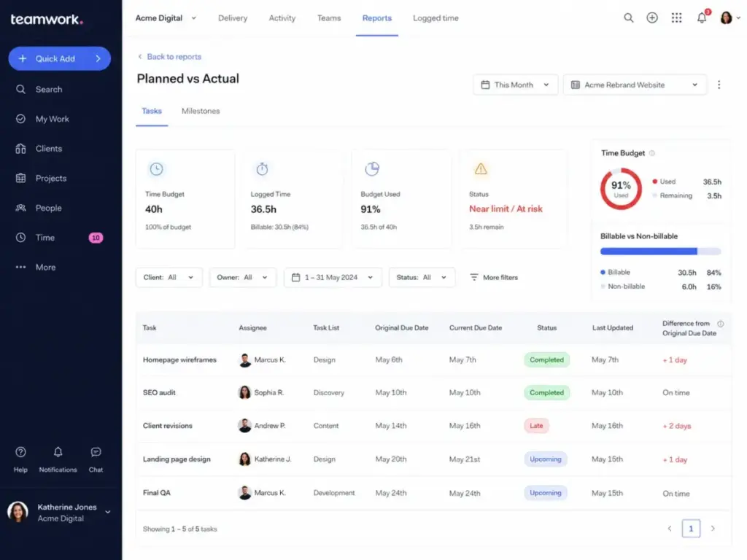The width and height of the screenshot is (747, 560).
Task: Click Marcus K. avatar in Homepage wireframes row
Action: tap(245, 360)
